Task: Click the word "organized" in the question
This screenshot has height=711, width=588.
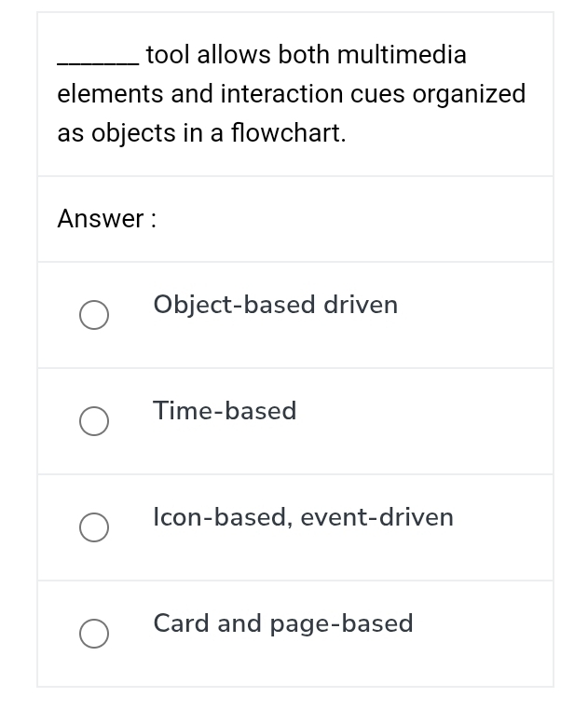Action: click(x=469, y=94)
